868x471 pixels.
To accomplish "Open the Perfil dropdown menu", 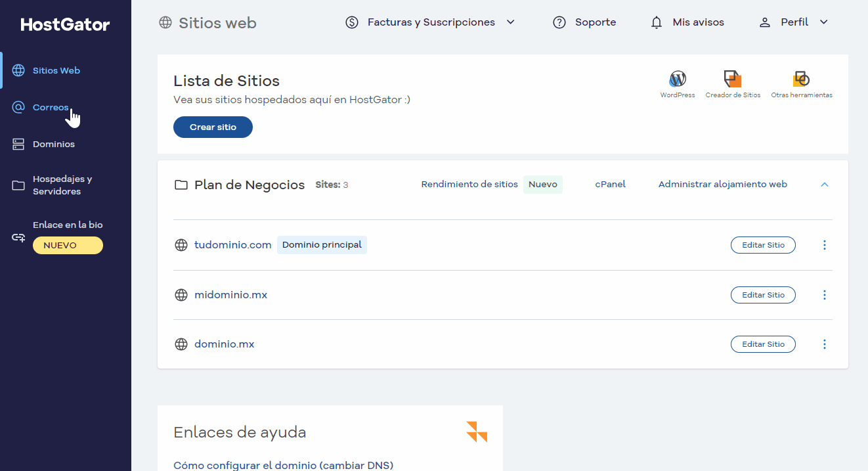I will (794, 22).
